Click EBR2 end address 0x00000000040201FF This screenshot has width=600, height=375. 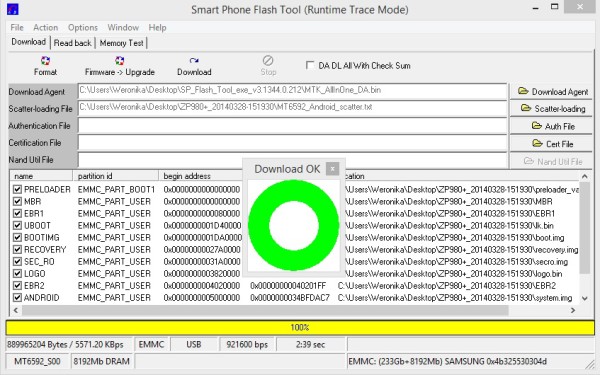pos(288,286)
